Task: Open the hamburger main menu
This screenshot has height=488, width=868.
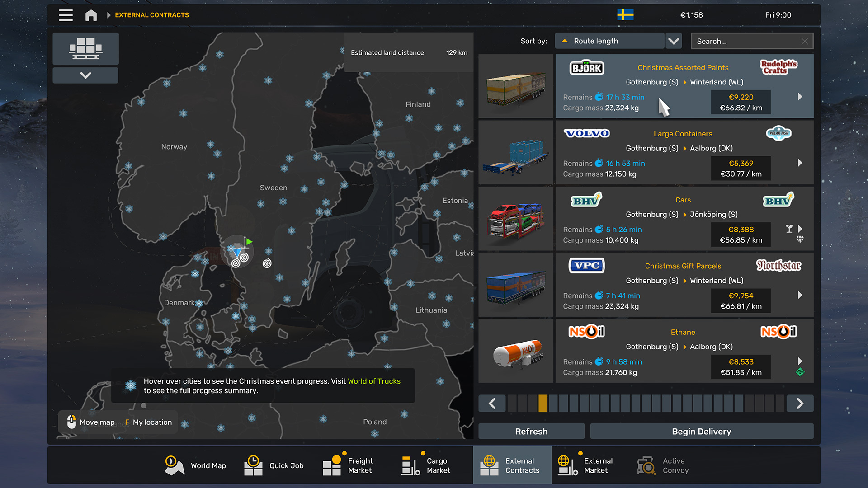Action: (66, 15)
